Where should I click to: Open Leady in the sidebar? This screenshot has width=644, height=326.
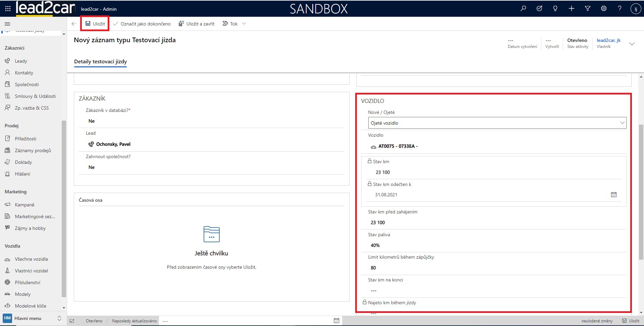21,61
